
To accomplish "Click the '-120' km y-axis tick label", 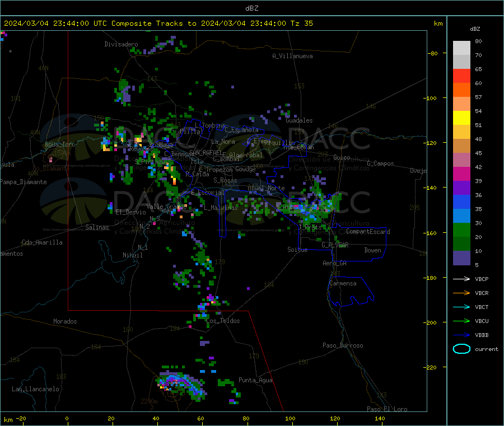I will click(431, 143).
